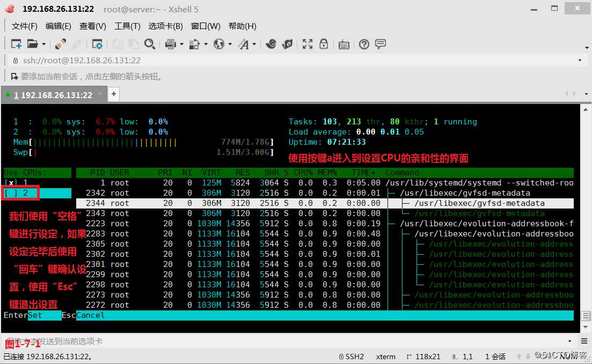Click the Command column header
This screenshot has width=592, height=364.
[x=402, y=173]
